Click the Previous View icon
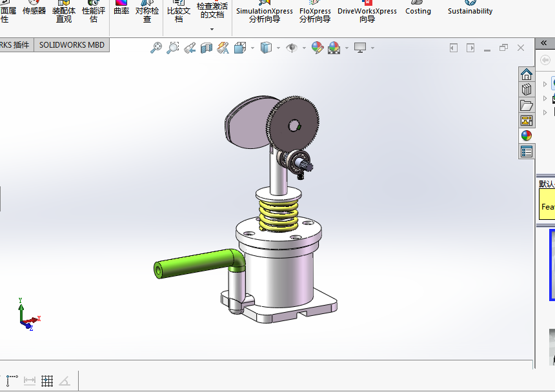This screenshot has height=392, width=555. (x=190, y=48)
